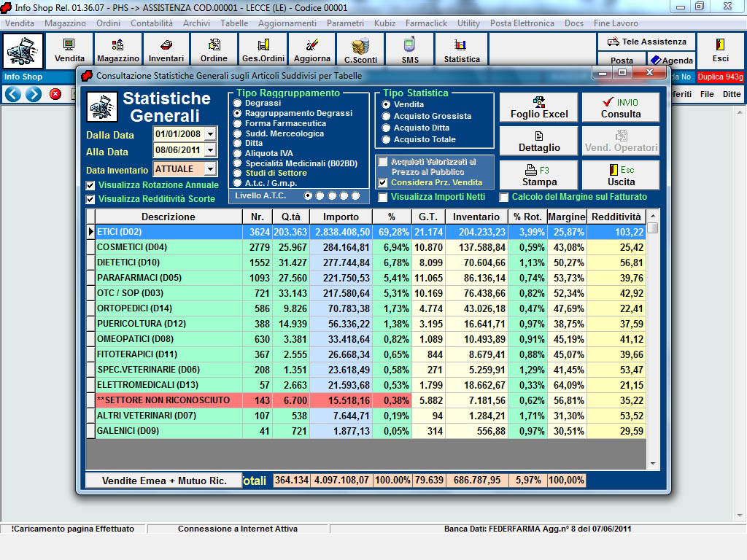747x560 pixels.
Task: Open the Data Inventario ATTUALE dropdown
Action: pyautogui.click(x=211, y=169)
